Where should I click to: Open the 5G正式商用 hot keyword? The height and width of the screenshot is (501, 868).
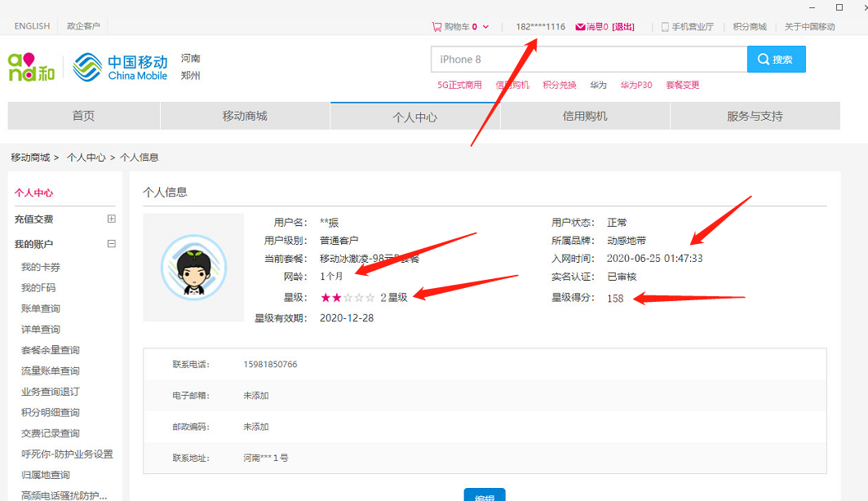click(459, 85)
